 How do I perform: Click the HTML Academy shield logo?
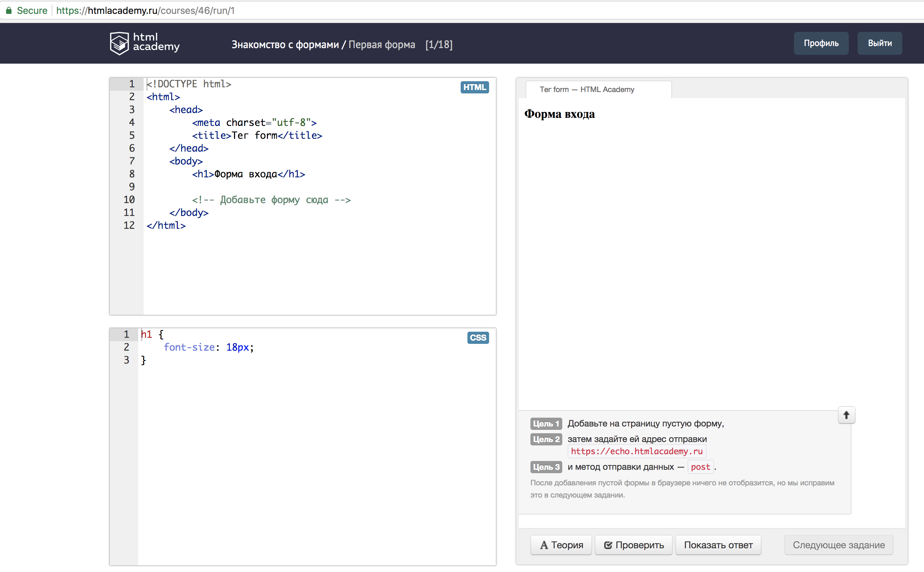coord(119,43)
